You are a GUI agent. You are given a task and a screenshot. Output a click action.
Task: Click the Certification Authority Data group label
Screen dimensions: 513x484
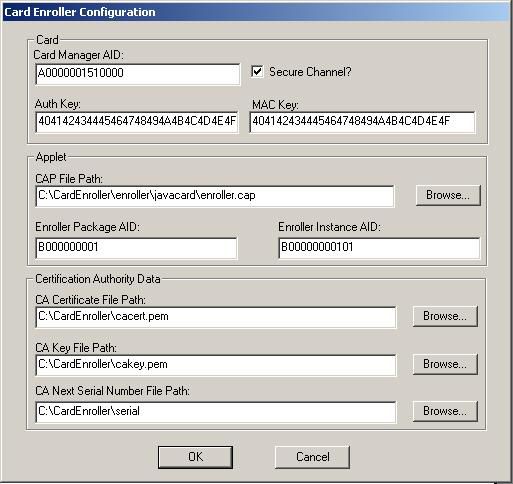tap(98, 279)
